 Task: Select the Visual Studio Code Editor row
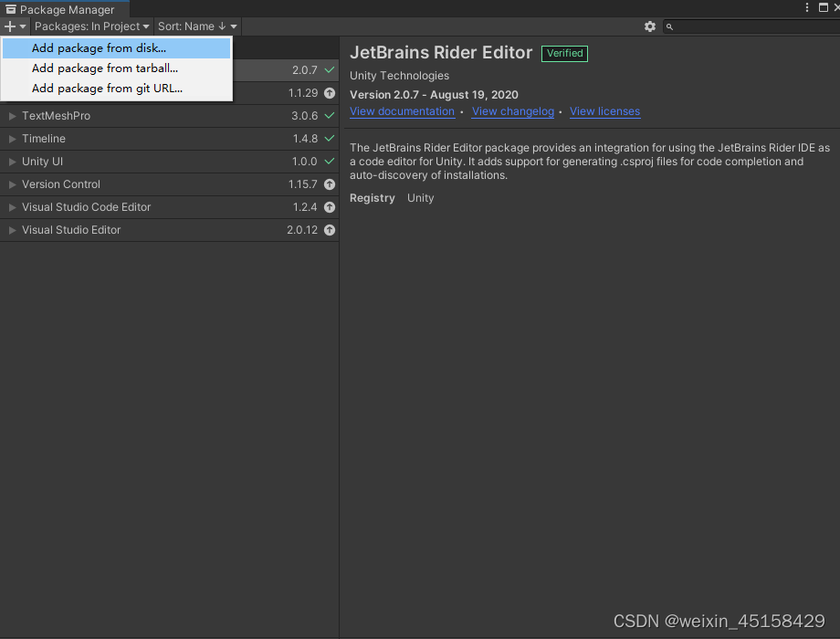point(169,207)
